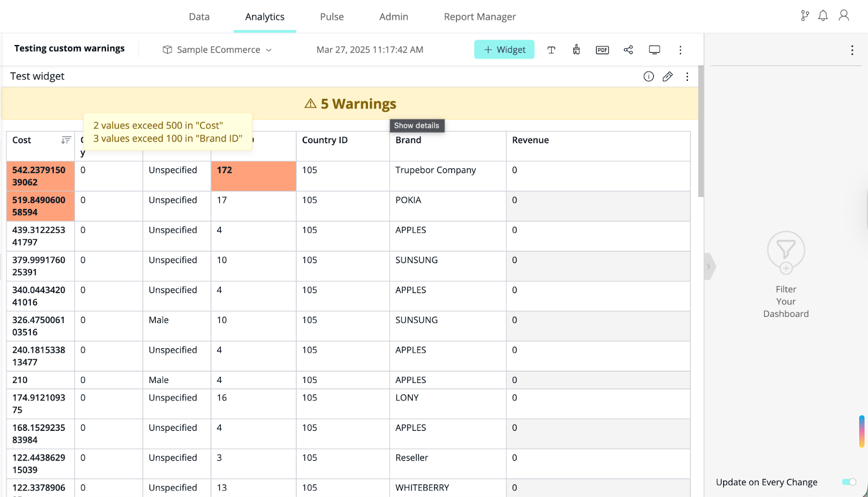868x497 pixels.
Task: Open the dashboard style/paintbrush icon
Action: [576, 49]
